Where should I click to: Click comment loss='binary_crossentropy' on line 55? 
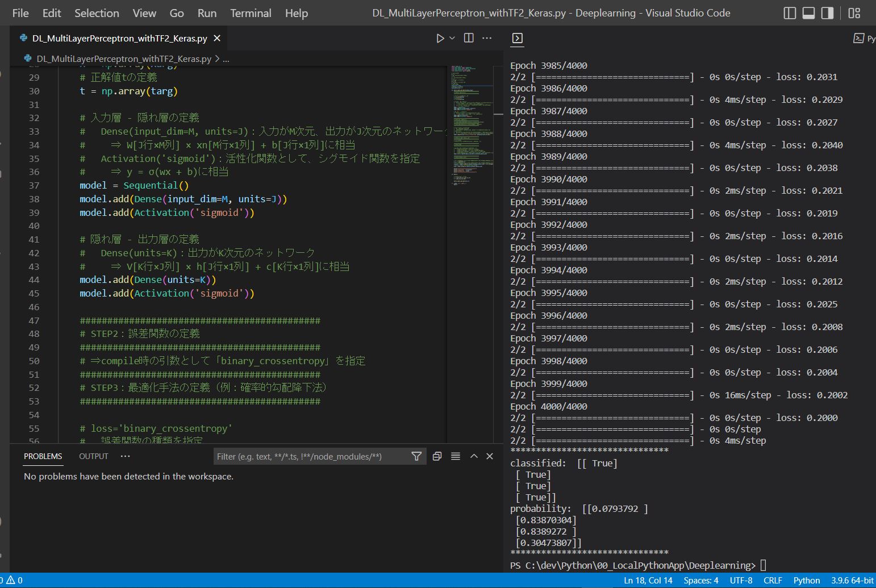pyautogui.click(x=156, y=428)
